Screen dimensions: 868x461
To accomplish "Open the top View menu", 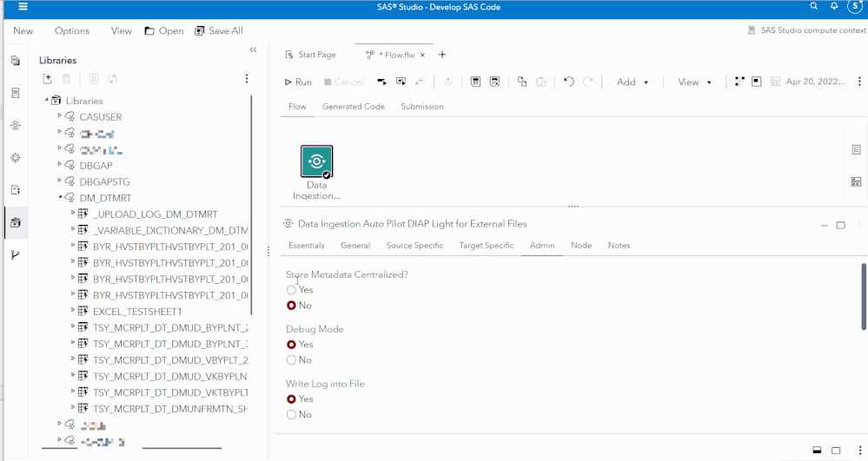I will (x=122, y=31).
